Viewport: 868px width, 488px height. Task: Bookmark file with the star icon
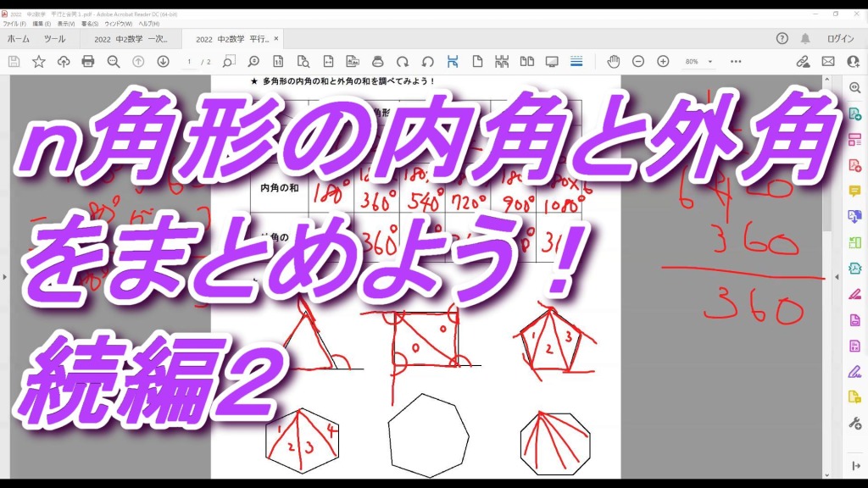click(38, 62)
